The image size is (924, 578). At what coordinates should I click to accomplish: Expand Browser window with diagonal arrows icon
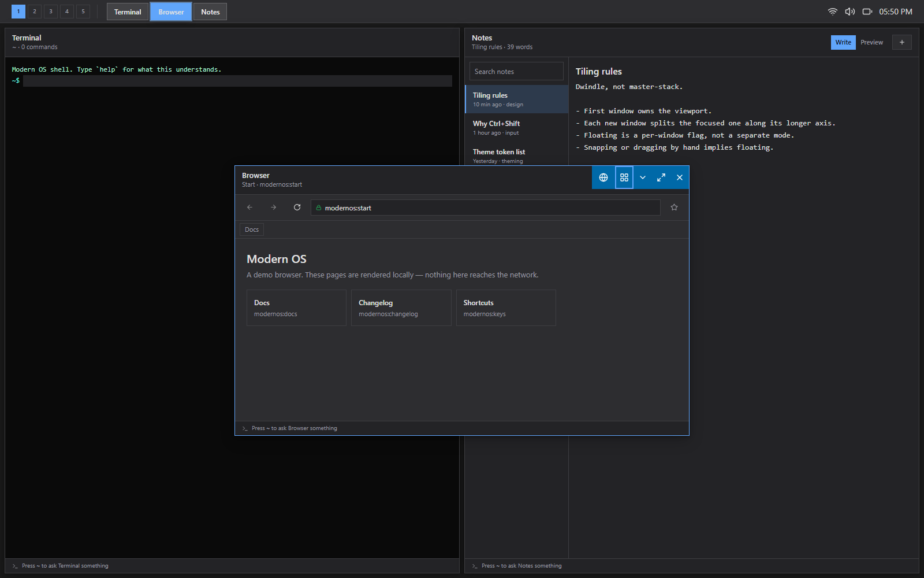point(661,177)
